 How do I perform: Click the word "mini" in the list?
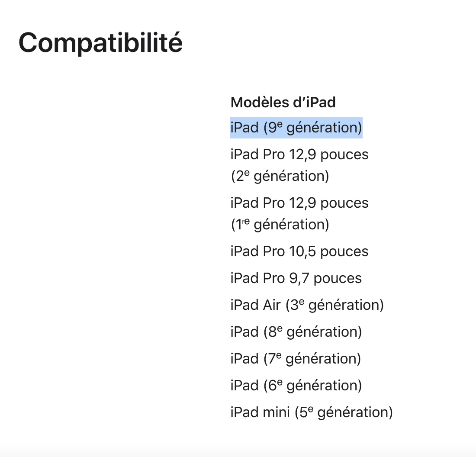pyautogui.click(x=276, y=412)
